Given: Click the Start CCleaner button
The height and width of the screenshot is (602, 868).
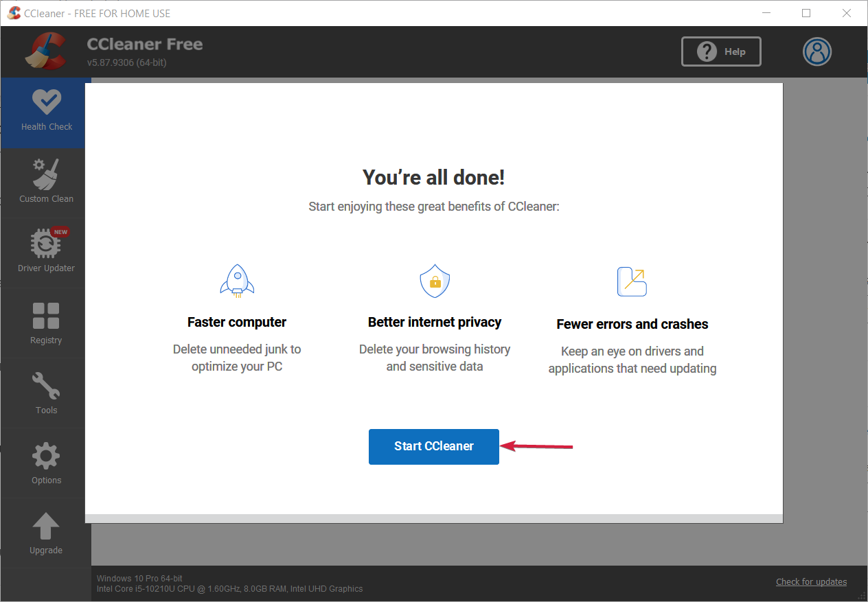Looking at the screenshot, I should [x=434, y=446].
